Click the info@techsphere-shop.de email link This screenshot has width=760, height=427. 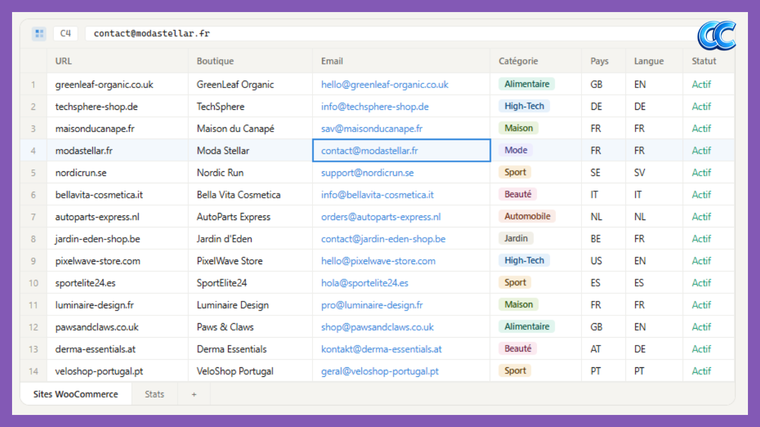tap(374, 107)
